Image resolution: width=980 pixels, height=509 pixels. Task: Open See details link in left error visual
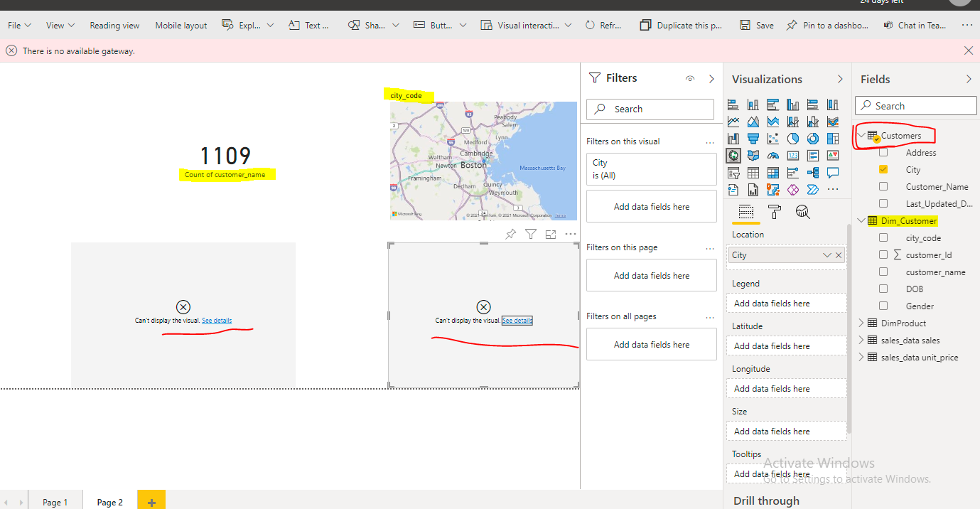pyautogui.click(x=217, y=321)
